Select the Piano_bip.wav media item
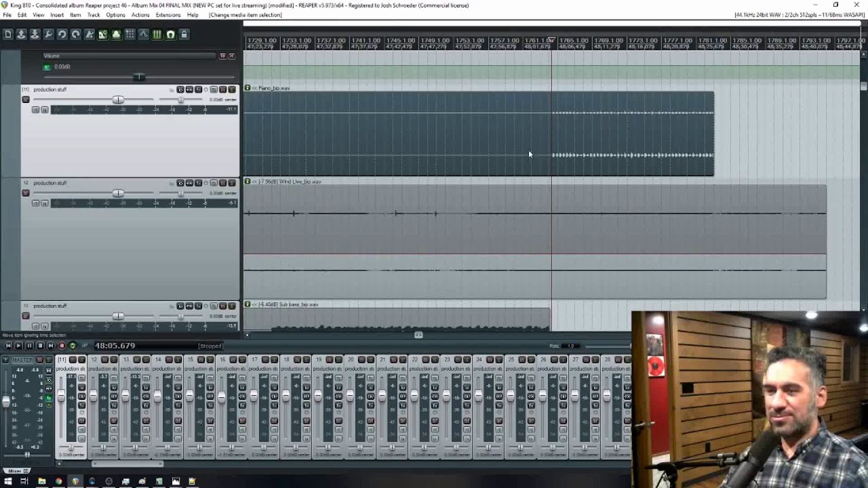This screenshot has height=488, width=868. [x=478, y=134]
